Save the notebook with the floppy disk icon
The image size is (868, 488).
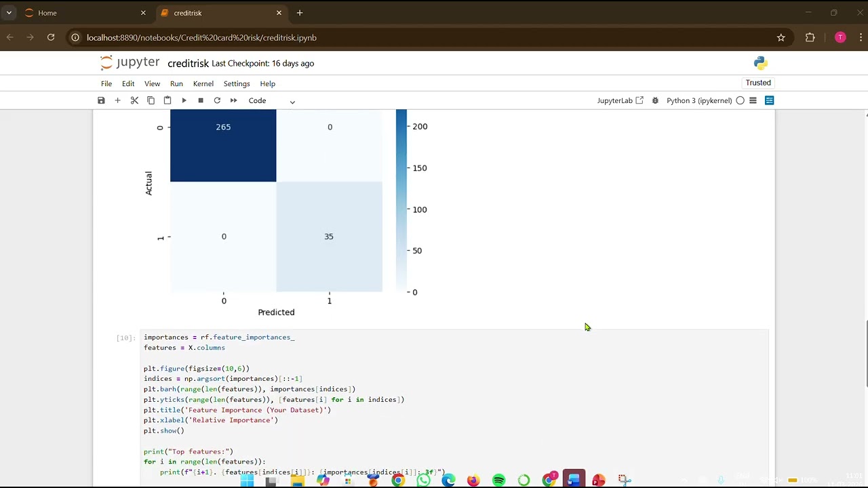click(x=101, y=100)
